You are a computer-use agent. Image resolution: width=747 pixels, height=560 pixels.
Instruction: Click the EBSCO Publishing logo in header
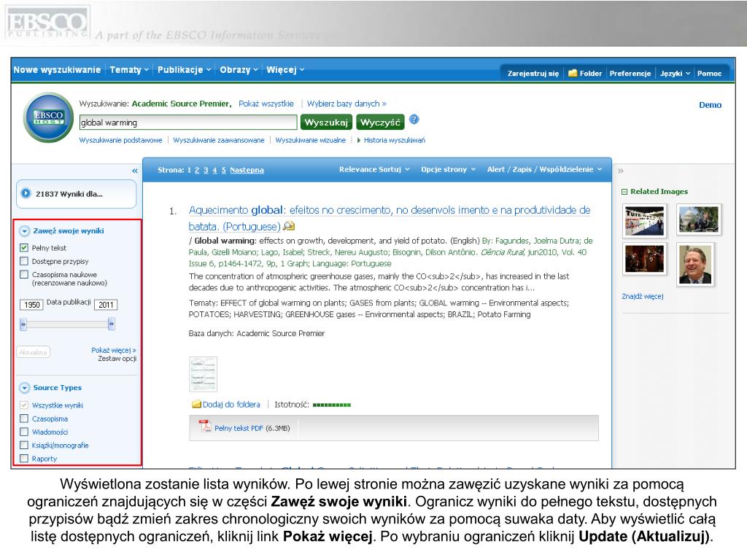(47, 23)
